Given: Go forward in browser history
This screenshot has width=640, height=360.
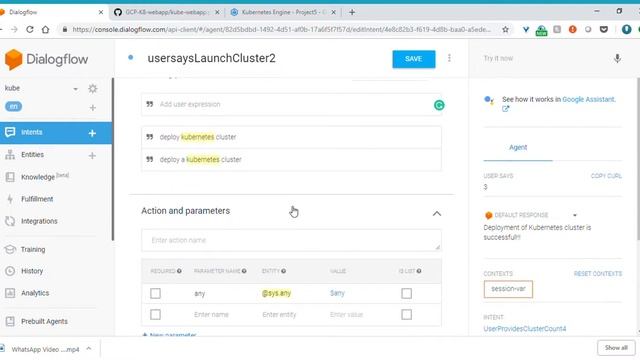Looking at the screenshot, I should (x=14, y=29).
